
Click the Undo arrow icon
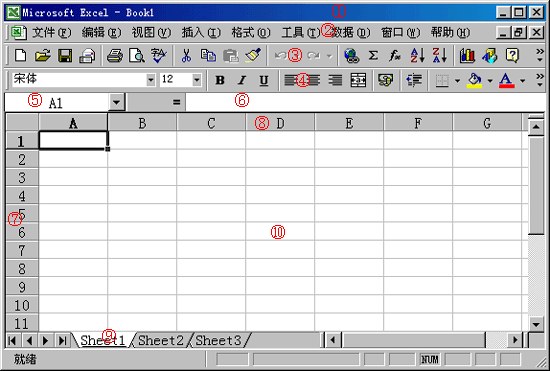pos(280,55)
